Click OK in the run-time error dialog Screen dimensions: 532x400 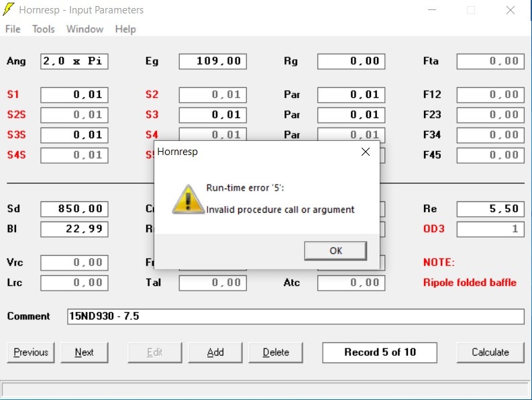335,250
